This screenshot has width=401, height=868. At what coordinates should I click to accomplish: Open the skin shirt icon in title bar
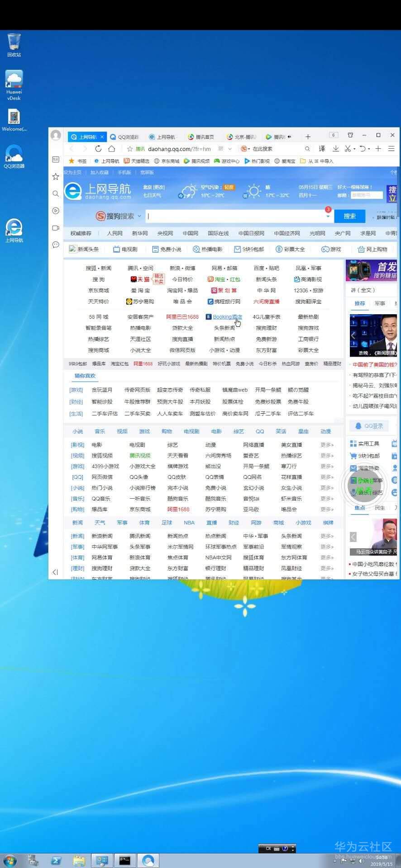[x=350, y=135]
